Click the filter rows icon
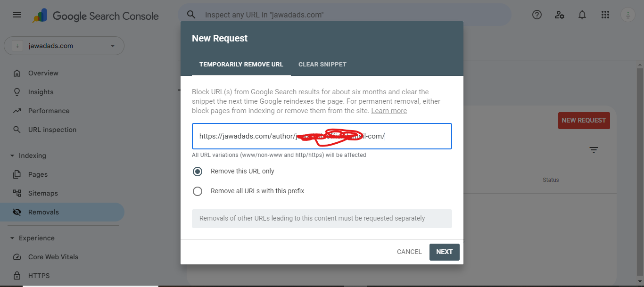The height and width of the screenshot is (287, 644). pyautogui.click(x=594, y=150)
